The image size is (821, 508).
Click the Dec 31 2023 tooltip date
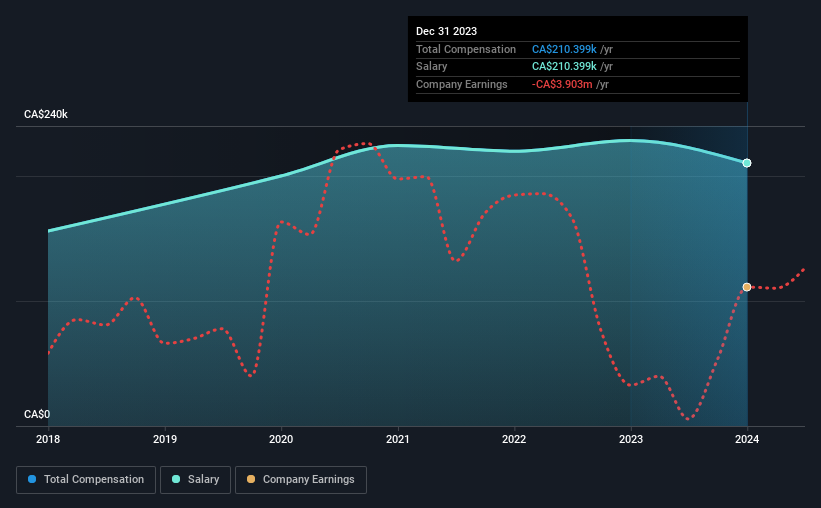click(x=446, y=31)
